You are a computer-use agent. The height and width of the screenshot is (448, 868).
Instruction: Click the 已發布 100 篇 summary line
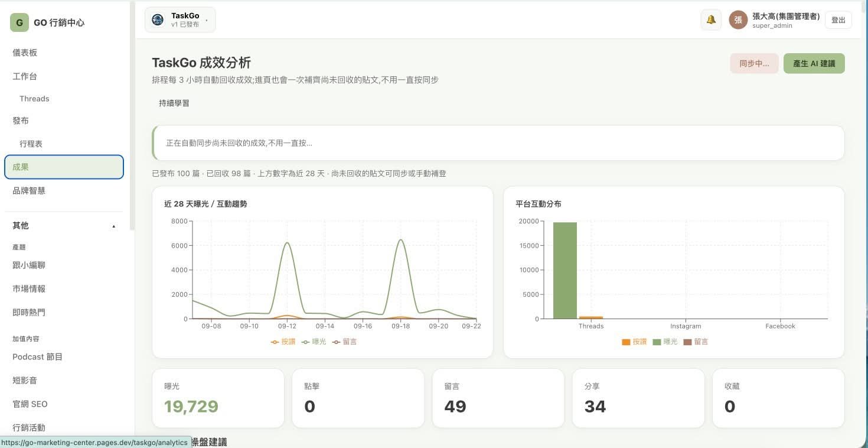click(299, 174)
